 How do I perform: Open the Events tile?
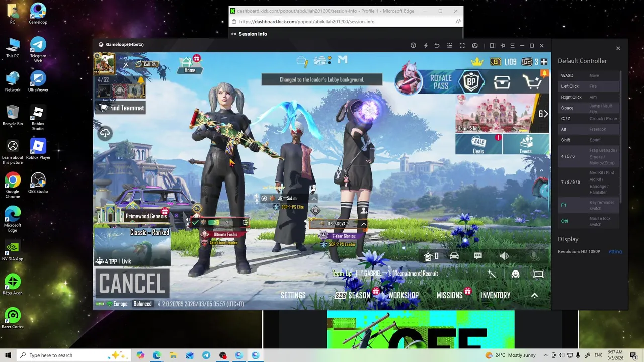(526, 144)
